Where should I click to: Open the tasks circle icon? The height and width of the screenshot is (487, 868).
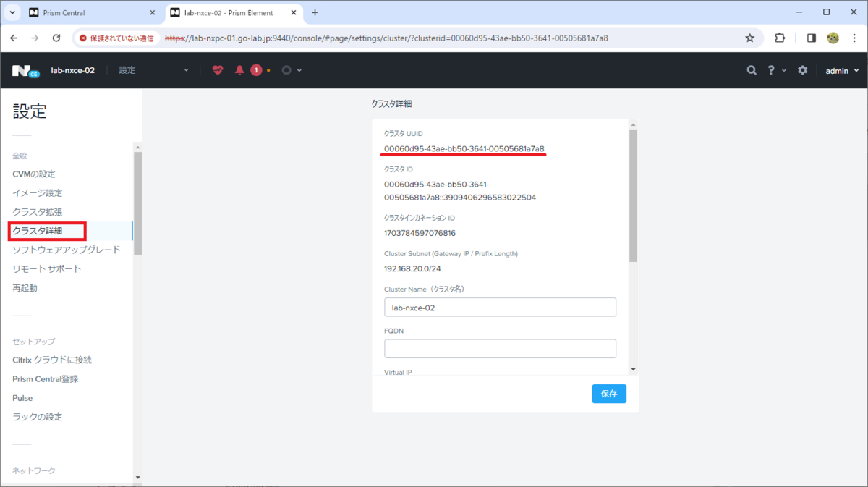[x=286, y=70]
